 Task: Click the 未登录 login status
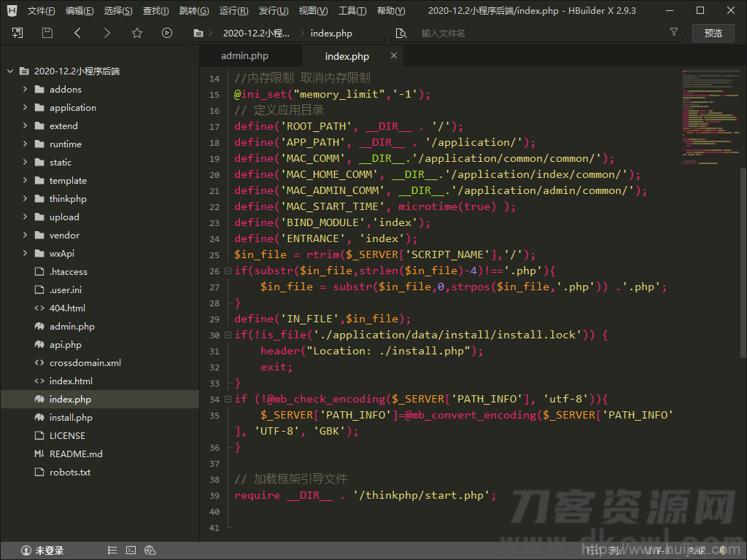[50, 551]
